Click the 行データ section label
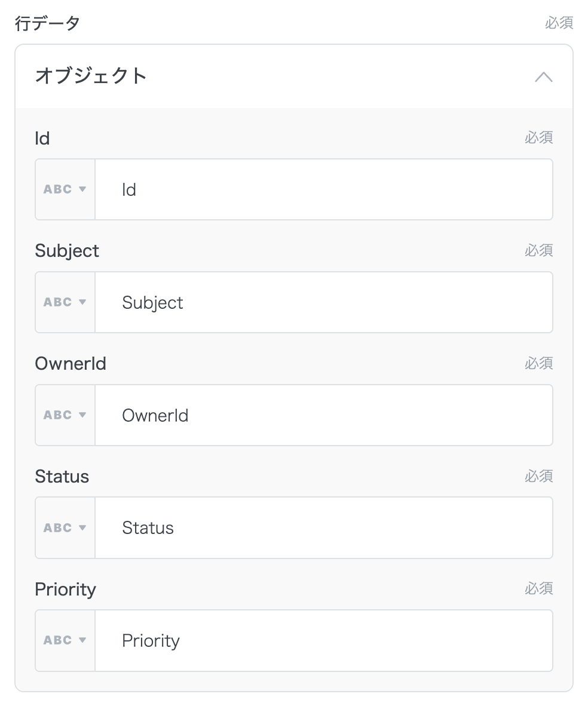 click(x=47, y=23)
